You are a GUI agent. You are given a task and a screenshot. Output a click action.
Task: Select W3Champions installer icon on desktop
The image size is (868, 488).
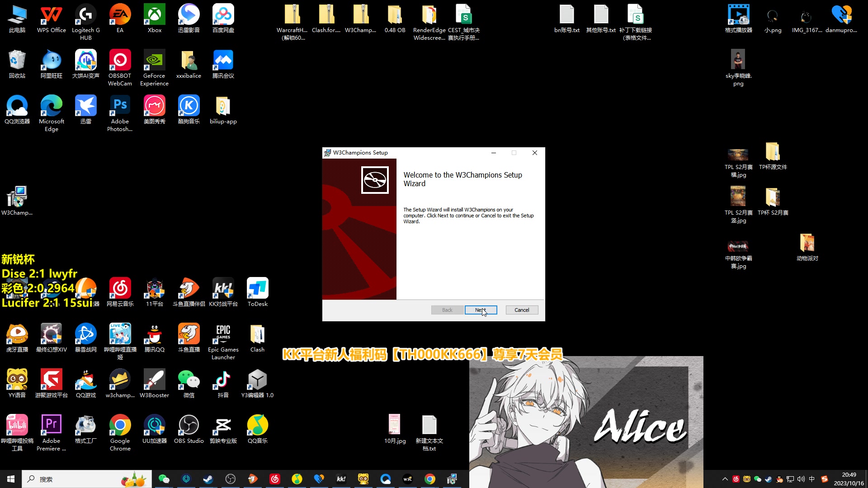point(17,201)
